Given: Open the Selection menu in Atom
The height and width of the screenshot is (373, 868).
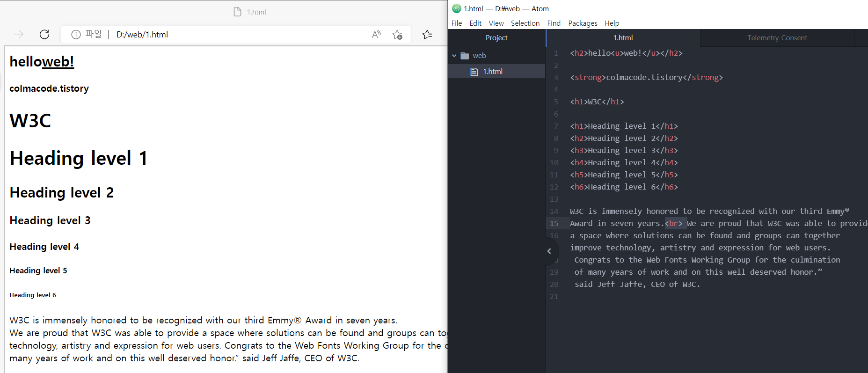Looking at the screenshot, I should point(525,23).
